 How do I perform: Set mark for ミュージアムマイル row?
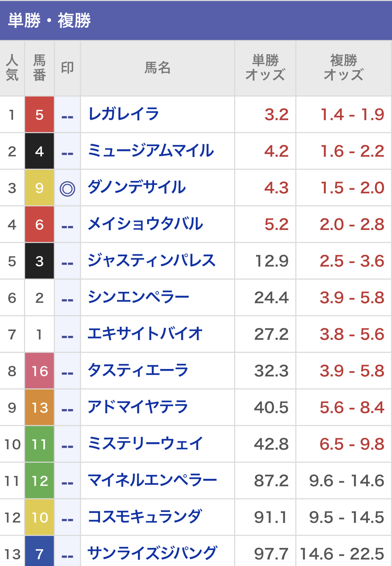pyautogui.click(x=67, y=152)
